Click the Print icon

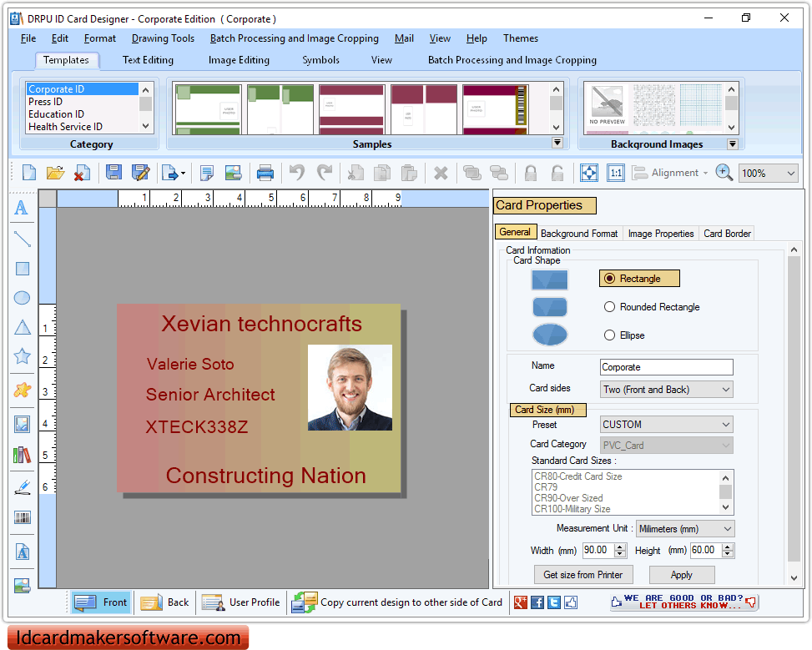[265, 173]
